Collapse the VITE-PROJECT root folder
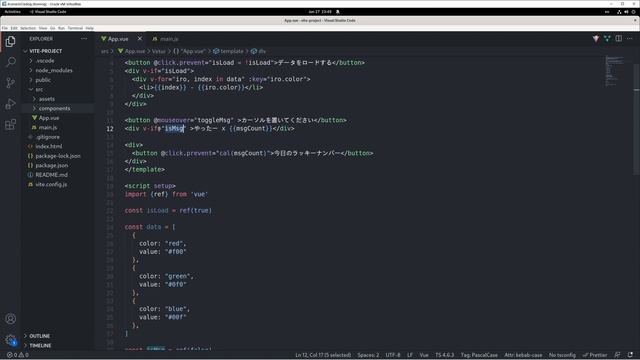 [46, 51]
